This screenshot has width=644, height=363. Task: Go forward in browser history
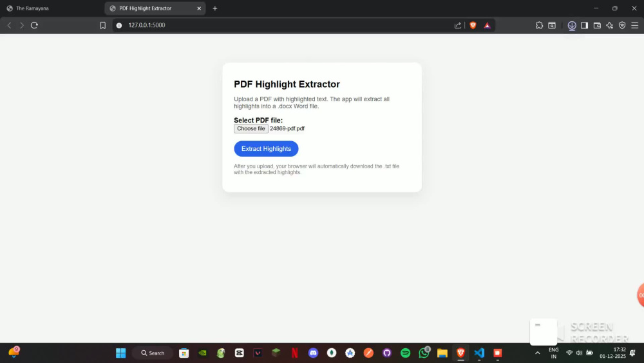[22, 25]
